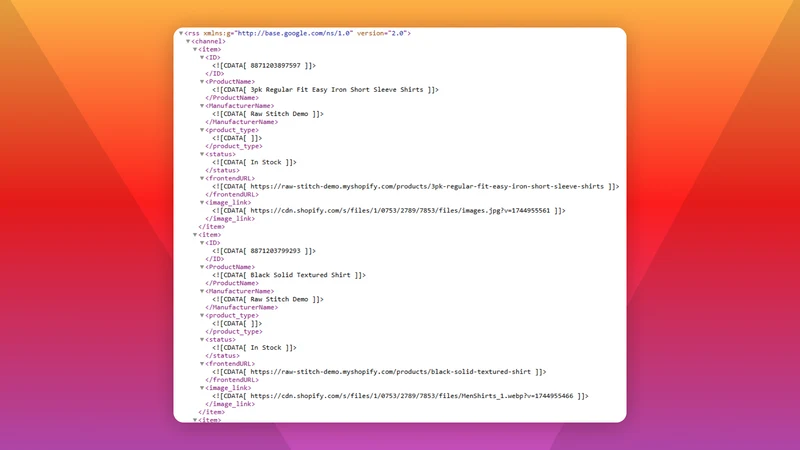This screenshot has height=450, width=800.
Task: Click the 3pk-regular-fit-easy-iron product URL
Action: pos(427,187)
